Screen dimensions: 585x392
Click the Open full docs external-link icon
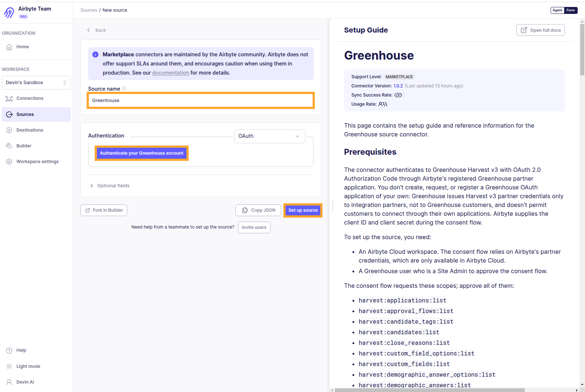[x=524, y=30]
